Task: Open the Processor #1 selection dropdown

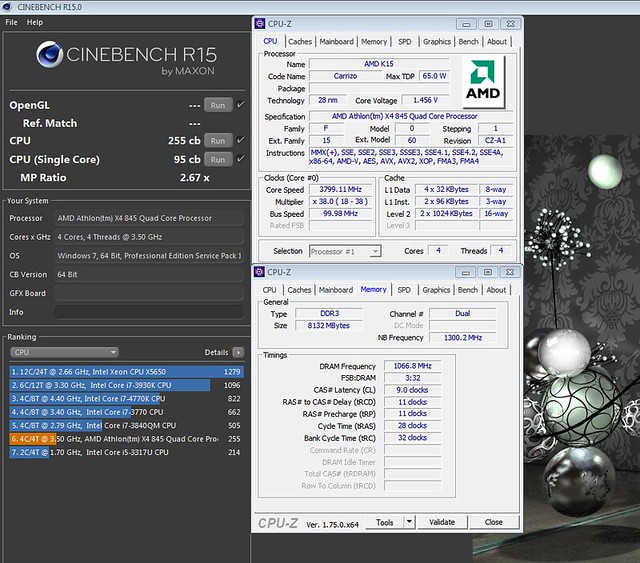Action: click(x=345, y=251)
